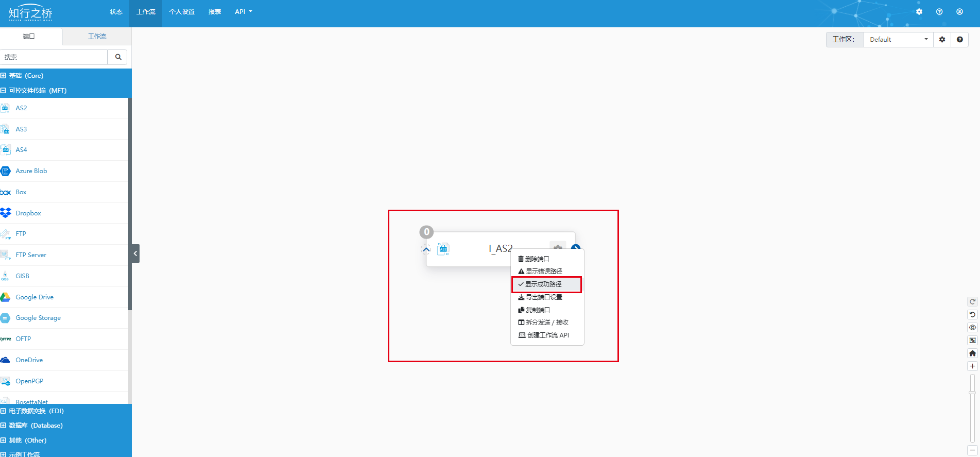The image size is (980, 457).
Task: Open the API dropdown menu
Action: 244,12
